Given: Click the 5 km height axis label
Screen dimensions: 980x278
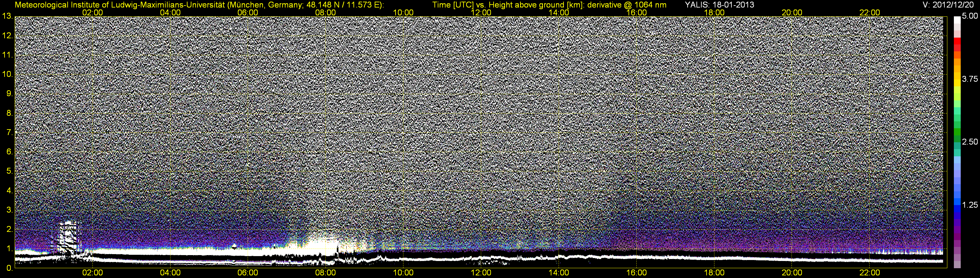Looking at the screenshot, I should point(9,171).
